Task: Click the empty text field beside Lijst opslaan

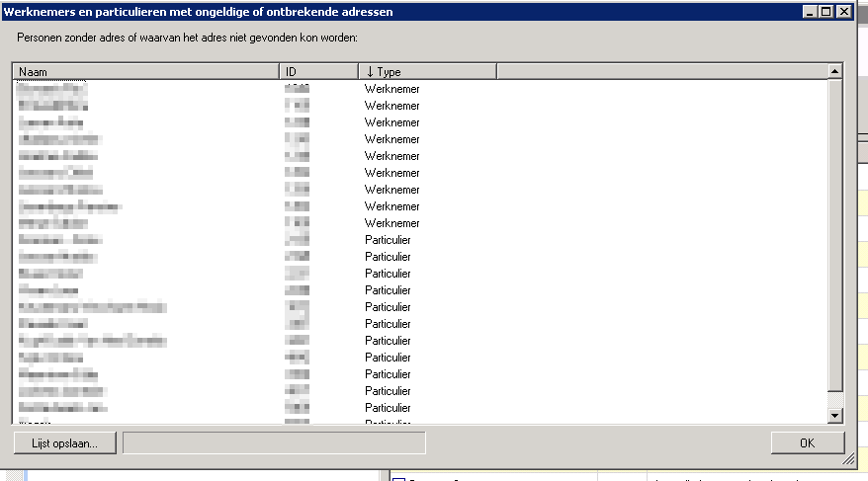Action: click(274, 442)
